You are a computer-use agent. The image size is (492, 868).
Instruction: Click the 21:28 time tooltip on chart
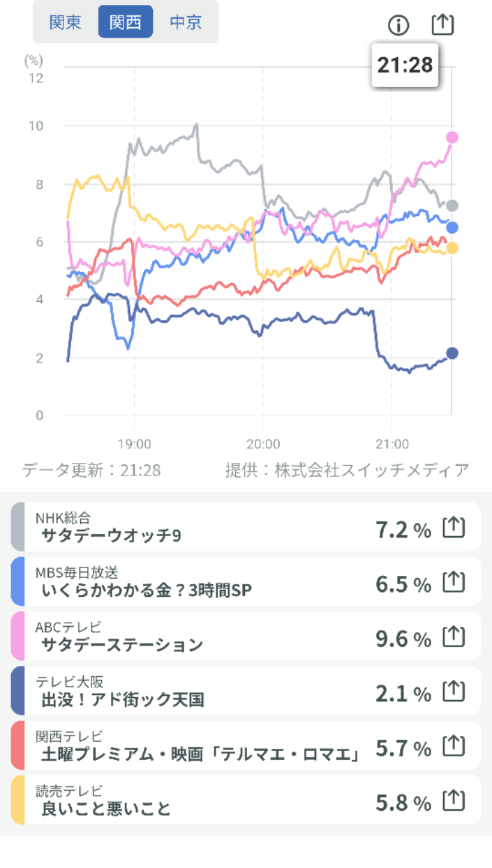405,65
